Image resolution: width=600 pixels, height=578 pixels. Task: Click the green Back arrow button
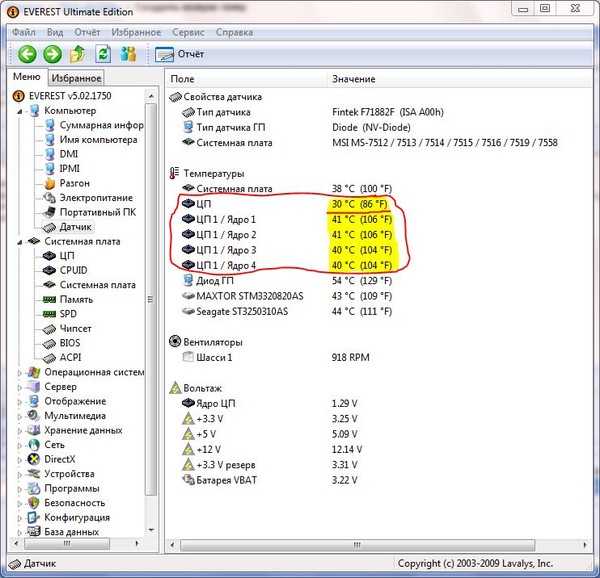[x=27, y=54]
